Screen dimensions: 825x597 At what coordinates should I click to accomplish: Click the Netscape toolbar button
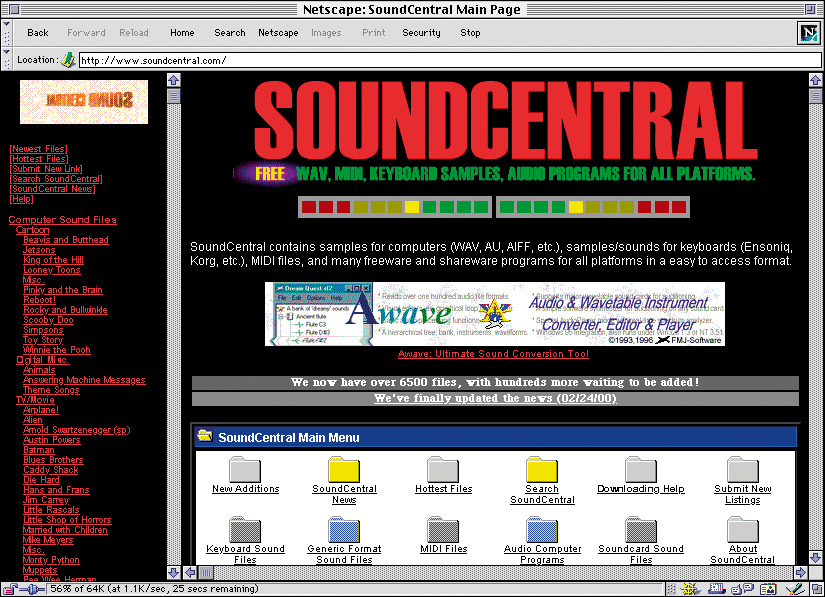point(278,33)
